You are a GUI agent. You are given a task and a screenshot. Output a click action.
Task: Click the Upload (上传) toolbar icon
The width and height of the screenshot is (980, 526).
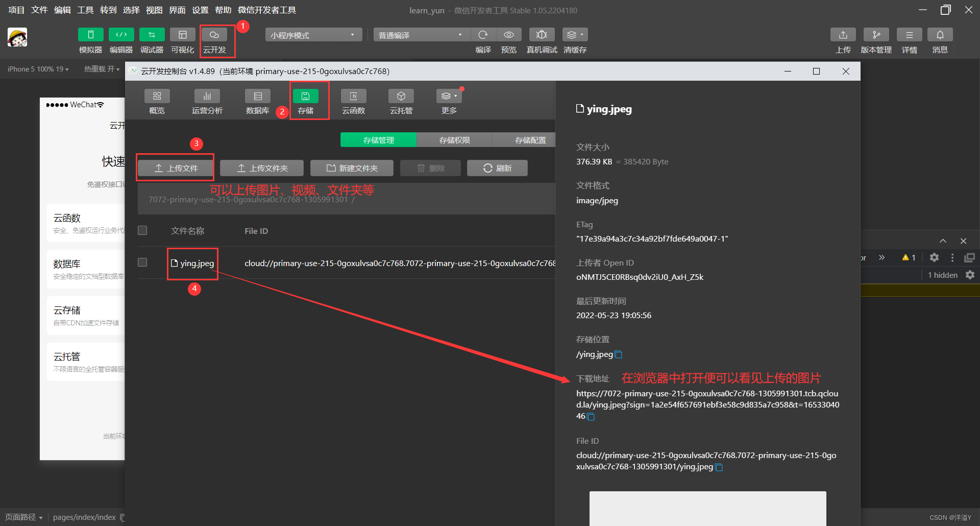tap(843, 35)
